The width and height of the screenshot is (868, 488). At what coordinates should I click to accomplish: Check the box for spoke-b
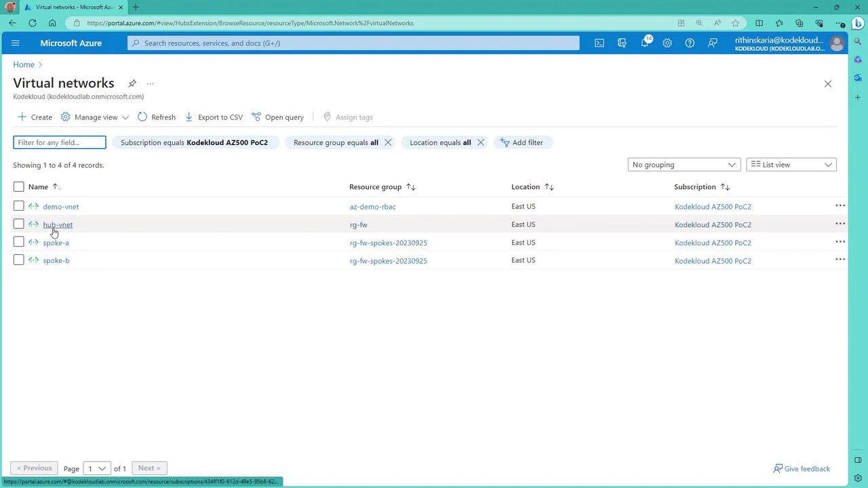(18, 260)
